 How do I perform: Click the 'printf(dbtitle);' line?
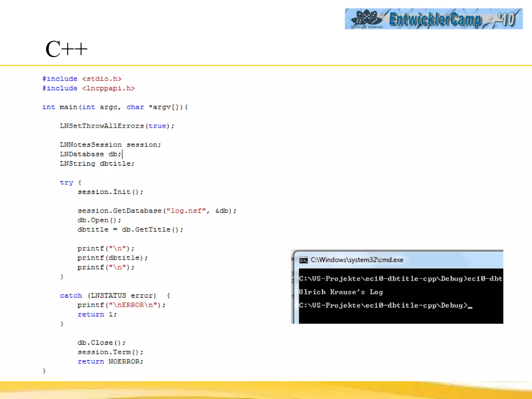112,258
